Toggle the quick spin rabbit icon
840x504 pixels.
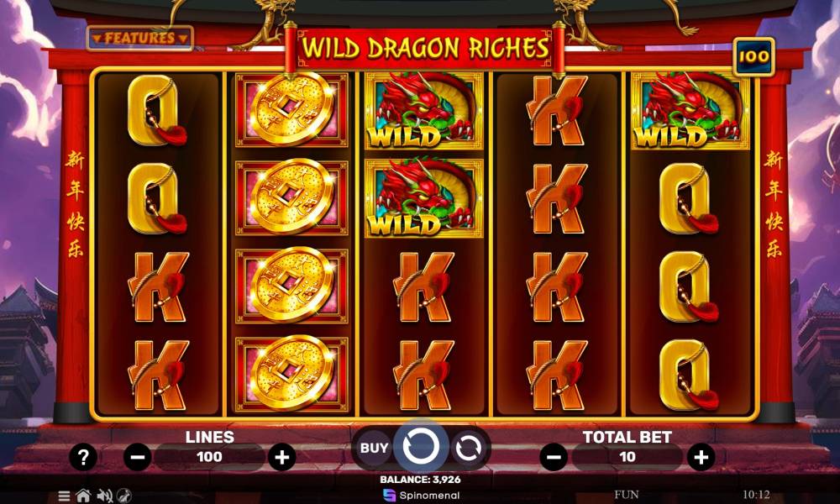tap(124, 496)
